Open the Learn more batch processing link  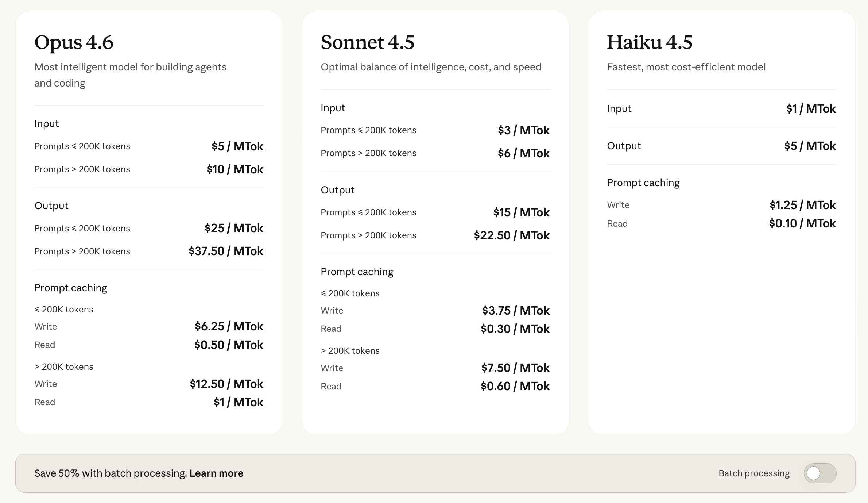point(216,473)
